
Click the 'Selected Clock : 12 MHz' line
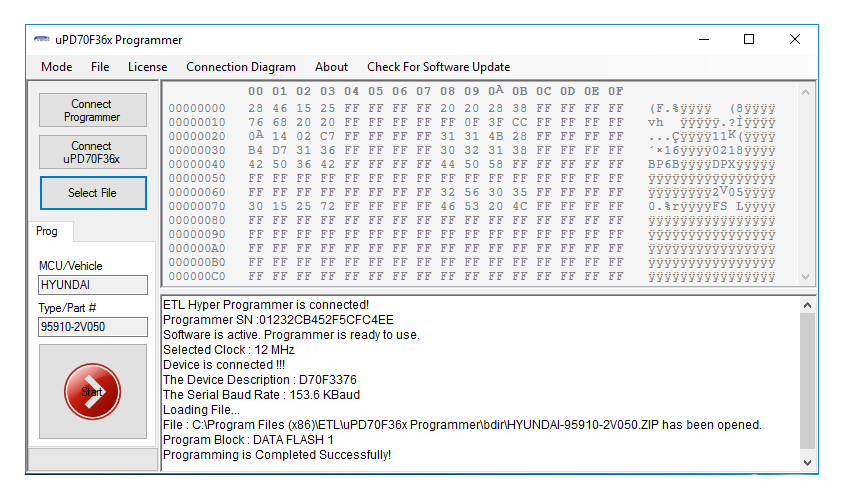pos(228,350)
